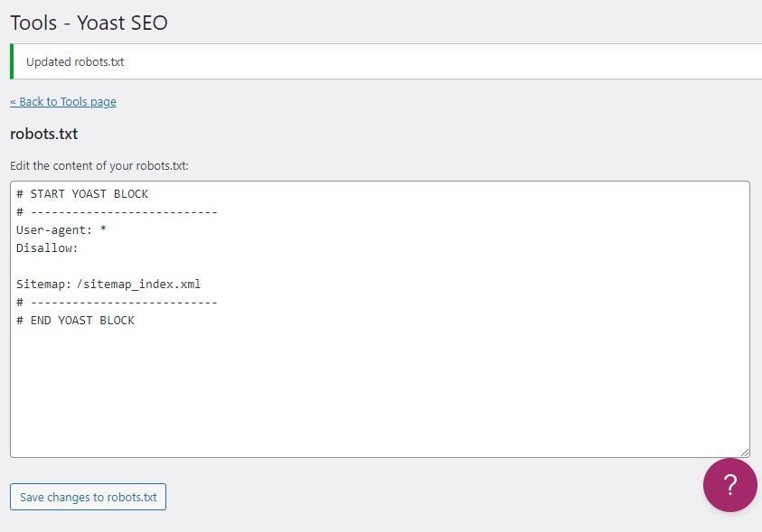Viewport: 762px width, 532px height.
Task: Click the bold 'robots.txt' section heading
Action: [43, 134]
